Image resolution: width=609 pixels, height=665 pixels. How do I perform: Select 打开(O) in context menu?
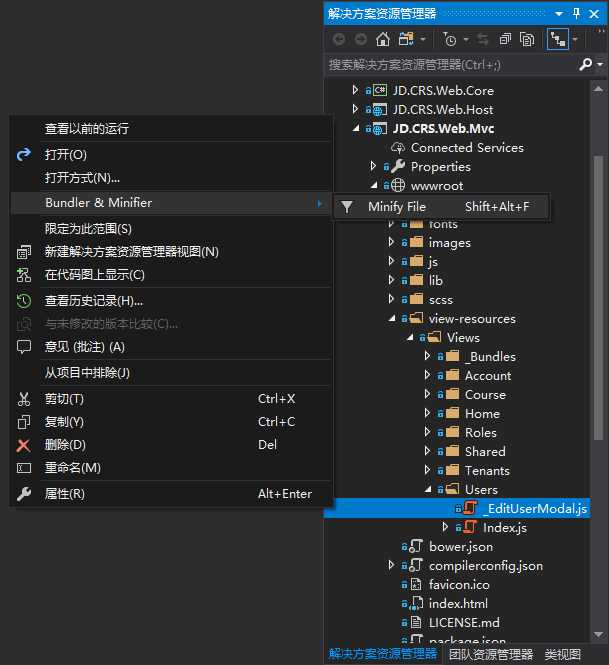(171, 154)
